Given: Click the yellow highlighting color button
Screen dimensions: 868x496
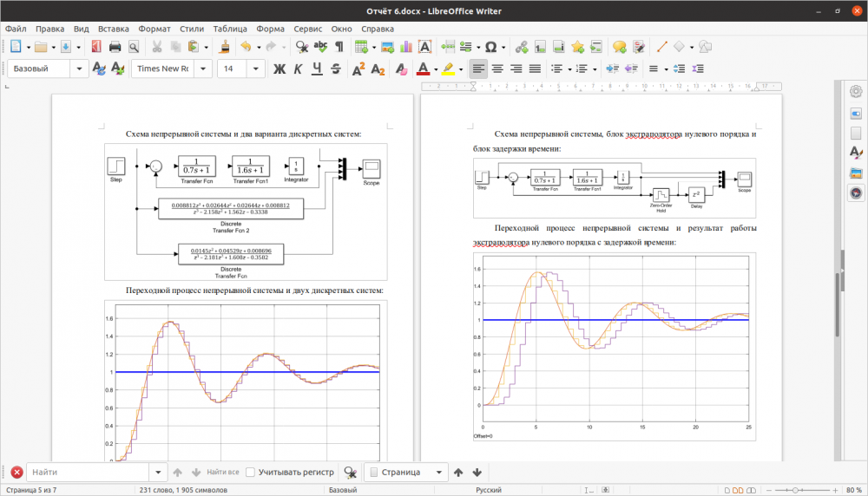Looking at the screenshot, I should pyautogui.click(x=448, y=69).
